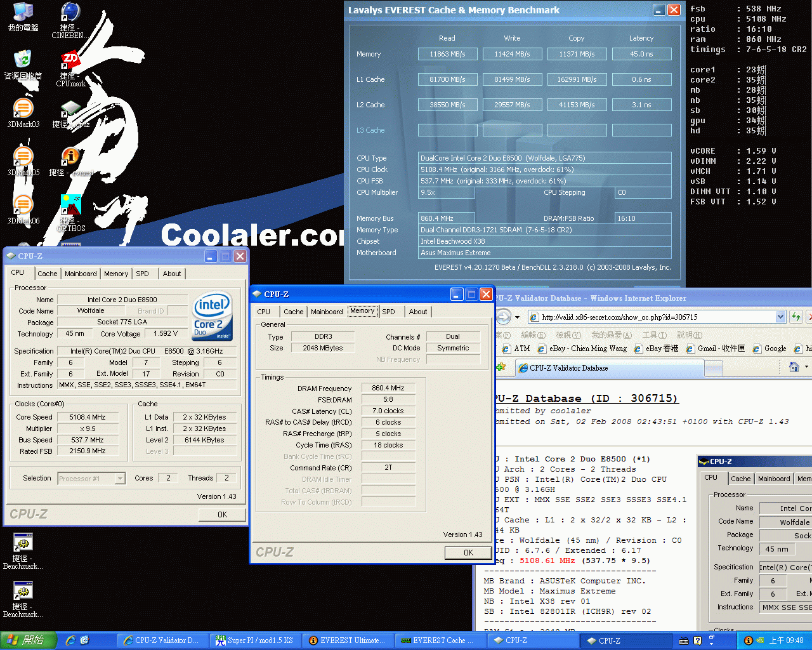
Task: Click OK in the left CPU-Z window
Action: (222, 514)
